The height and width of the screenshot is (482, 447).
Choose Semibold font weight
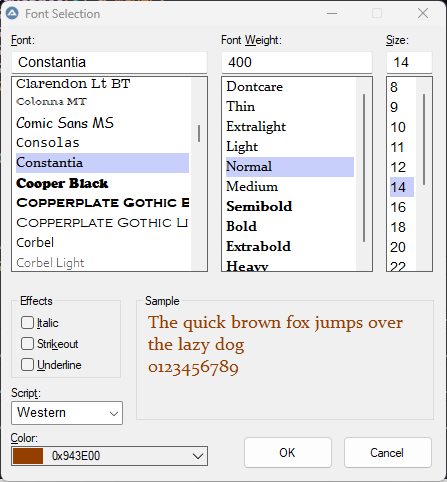(290, 207)
